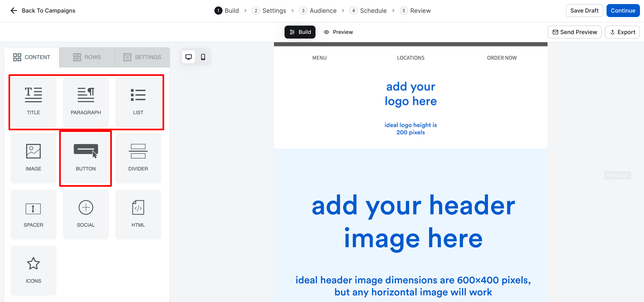
Task: Select the Spacer content block
Action: 33,214
